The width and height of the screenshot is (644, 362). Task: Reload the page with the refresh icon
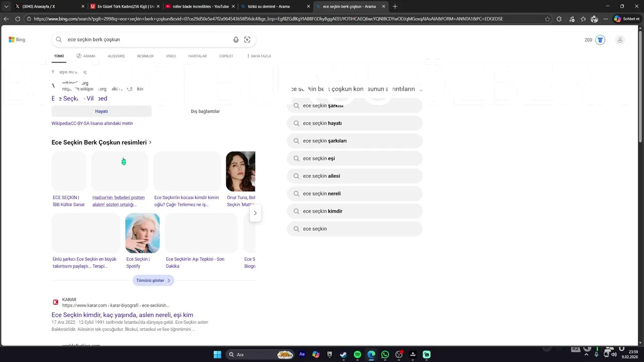tap(18, 19)
